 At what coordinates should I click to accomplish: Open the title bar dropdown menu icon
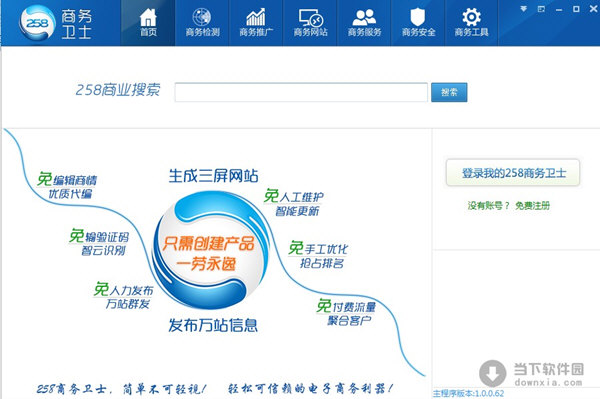(x=523, y=9)
